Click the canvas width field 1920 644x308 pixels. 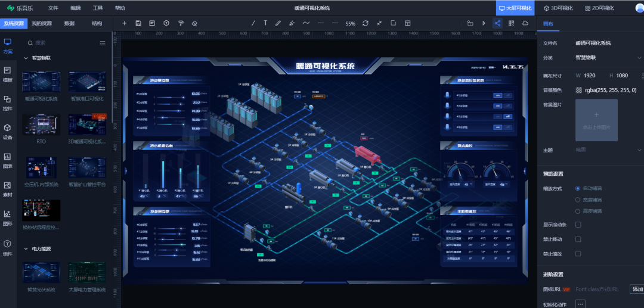(x=589, y=76)
